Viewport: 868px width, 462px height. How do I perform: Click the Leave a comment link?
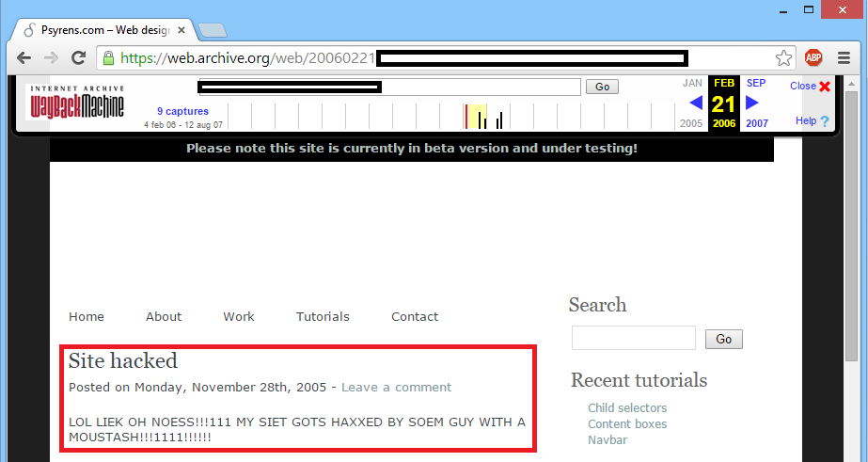(396, 388)
